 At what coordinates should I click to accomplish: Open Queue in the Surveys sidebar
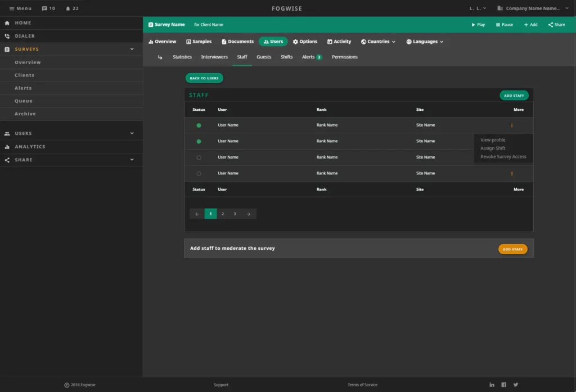click(x=24, y=101)
